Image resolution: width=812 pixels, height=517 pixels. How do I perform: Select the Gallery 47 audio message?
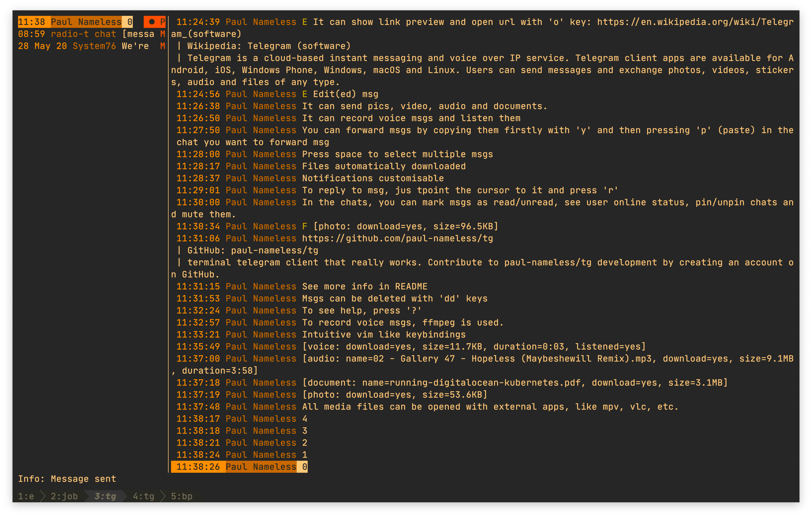point(482,365)
